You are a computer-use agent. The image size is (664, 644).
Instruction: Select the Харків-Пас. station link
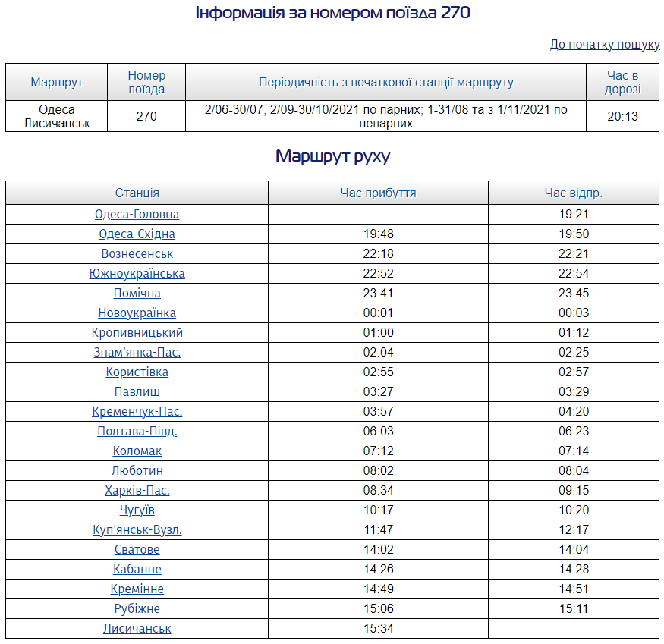(137, 491)
